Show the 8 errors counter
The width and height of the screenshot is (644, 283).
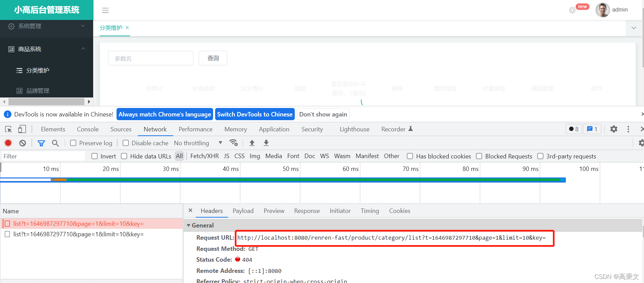574,129
